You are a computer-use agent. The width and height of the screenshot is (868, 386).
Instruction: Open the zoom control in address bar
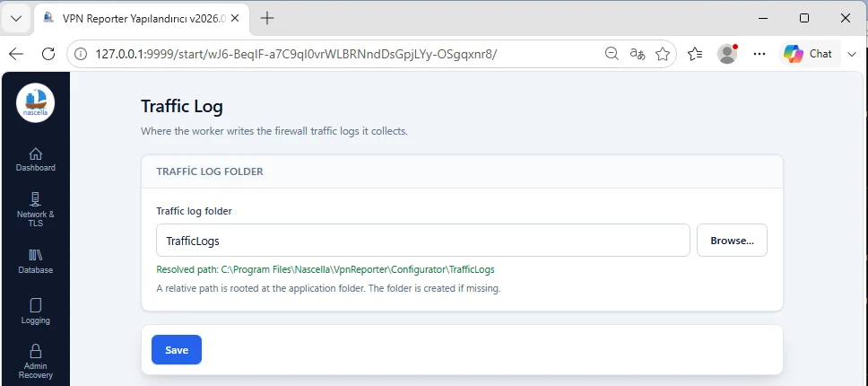click(x=612, y=54)
